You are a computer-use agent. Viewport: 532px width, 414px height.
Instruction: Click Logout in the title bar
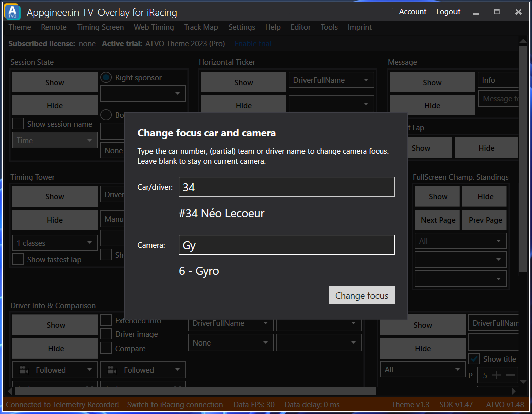(448, 12)
